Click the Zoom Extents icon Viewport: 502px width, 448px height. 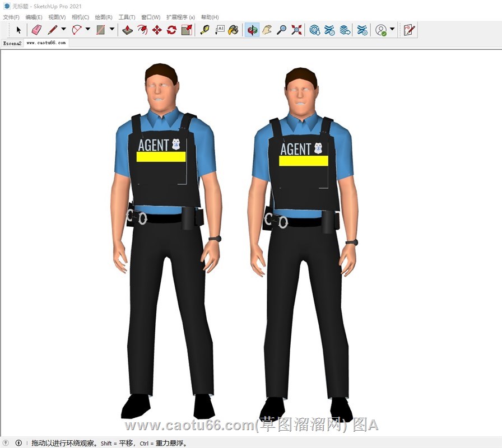coord(296,30)
